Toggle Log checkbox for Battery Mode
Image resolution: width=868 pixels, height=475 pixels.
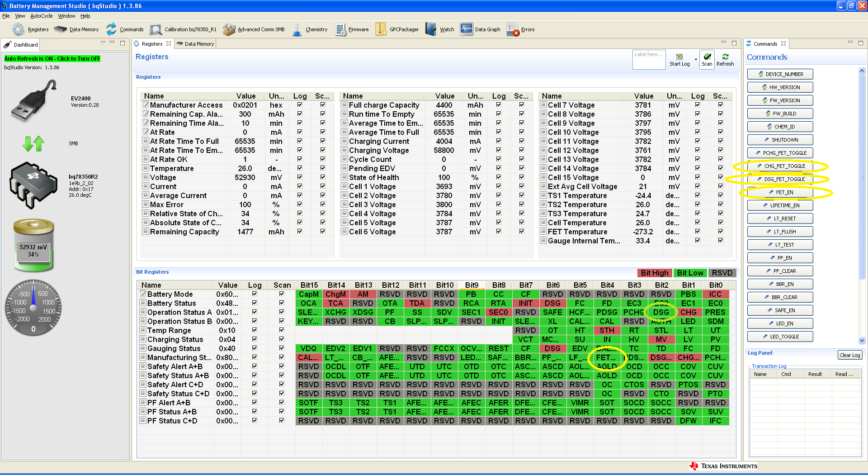coord(255,294)
